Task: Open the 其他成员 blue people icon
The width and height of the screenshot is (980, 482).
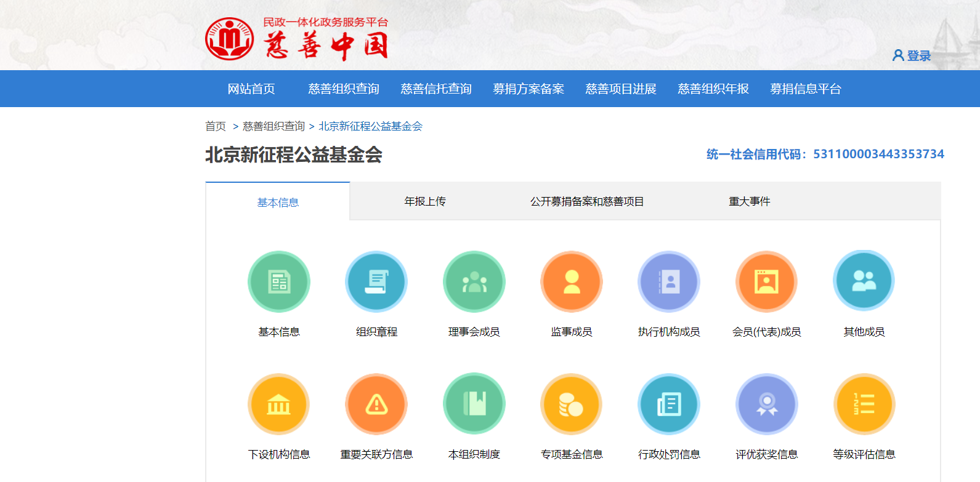Action: pyautogui.click(x=864, y=281)
